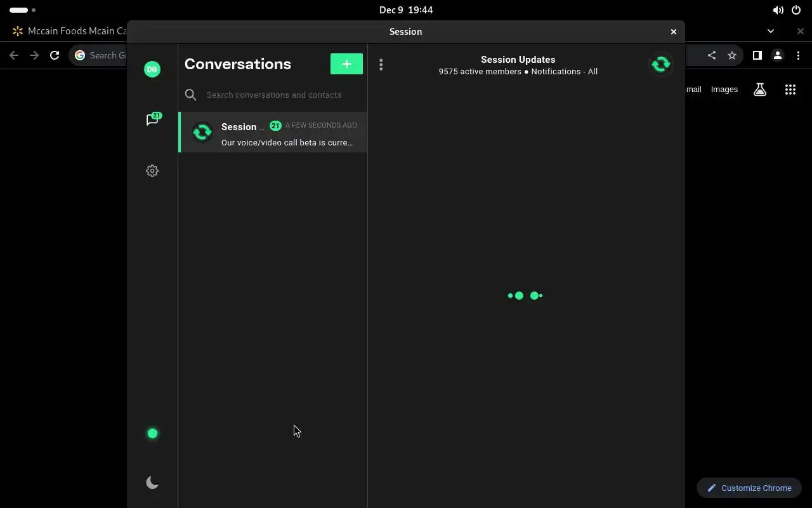Toggle Chrome side panel icon
The width and height of the screenshot is (812, 508).
coord(757,55)
